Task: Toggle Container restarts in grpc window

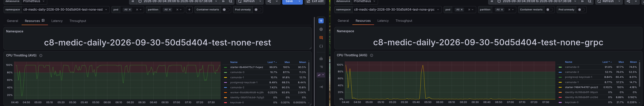Action: coord(549,9)
